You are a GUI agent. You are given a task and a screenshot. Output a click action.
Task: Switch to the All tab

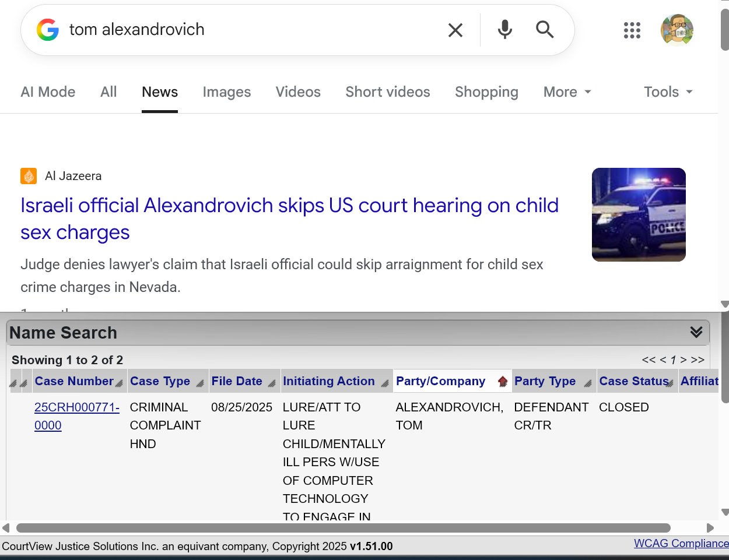pyautogui.click(x=108, y=92)
